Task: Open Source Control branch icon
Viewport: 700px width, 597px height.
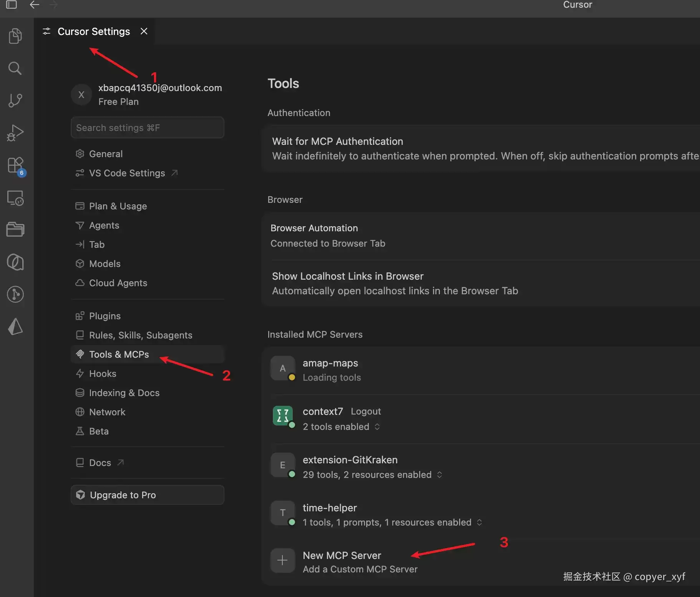Action: coord(15,100)
